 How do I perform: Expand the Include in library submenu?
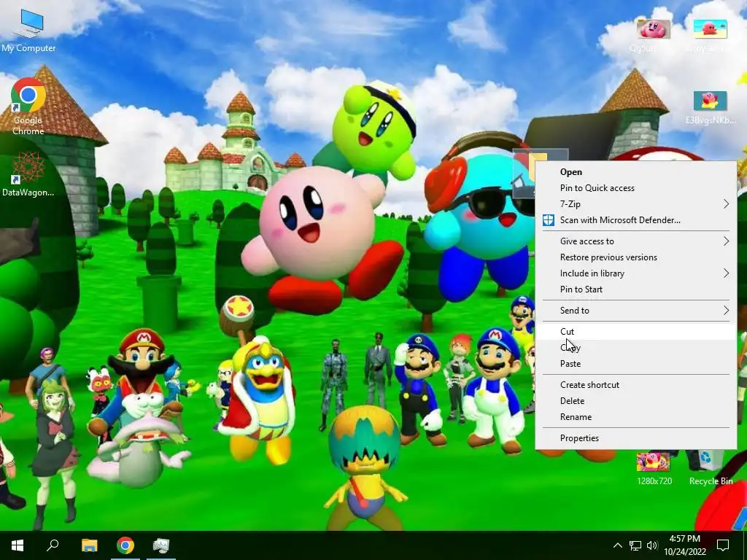636,273
